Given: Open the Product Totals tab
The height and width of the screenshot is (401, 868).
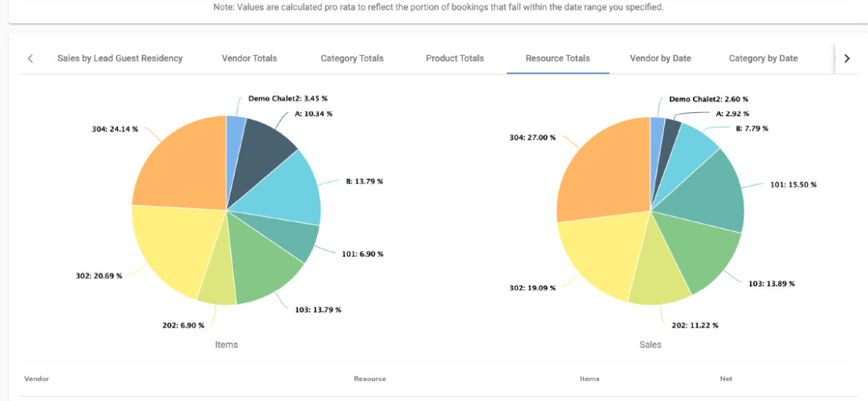Looking at the screenshot, I should click(x=455, y=58).
